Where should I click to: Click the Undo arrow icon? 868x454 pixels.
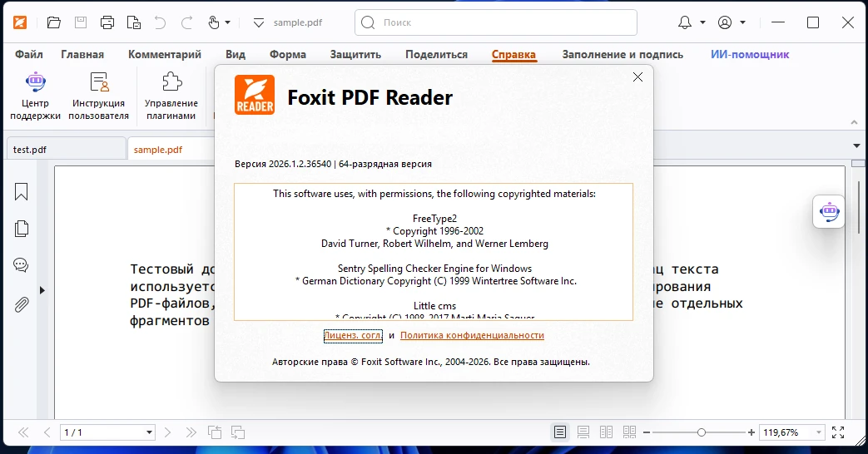coord(160,22)
